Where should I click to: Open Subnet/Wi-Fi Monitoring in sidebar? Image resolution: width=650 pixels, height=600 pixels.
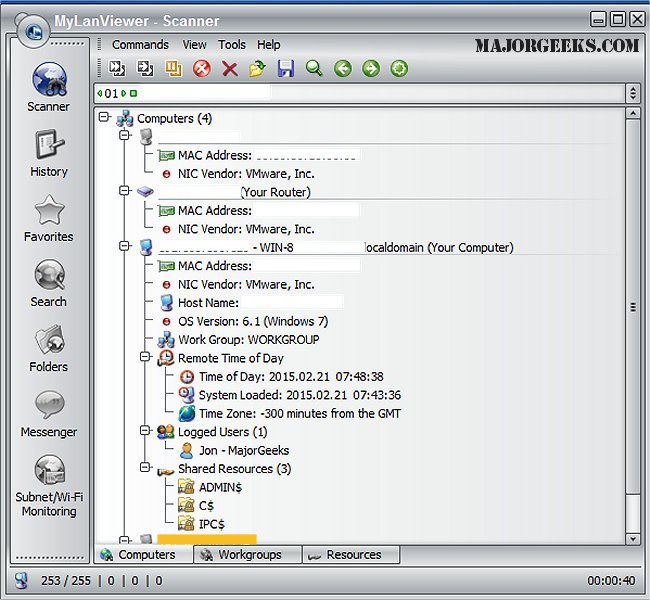(x=48, y=485)
